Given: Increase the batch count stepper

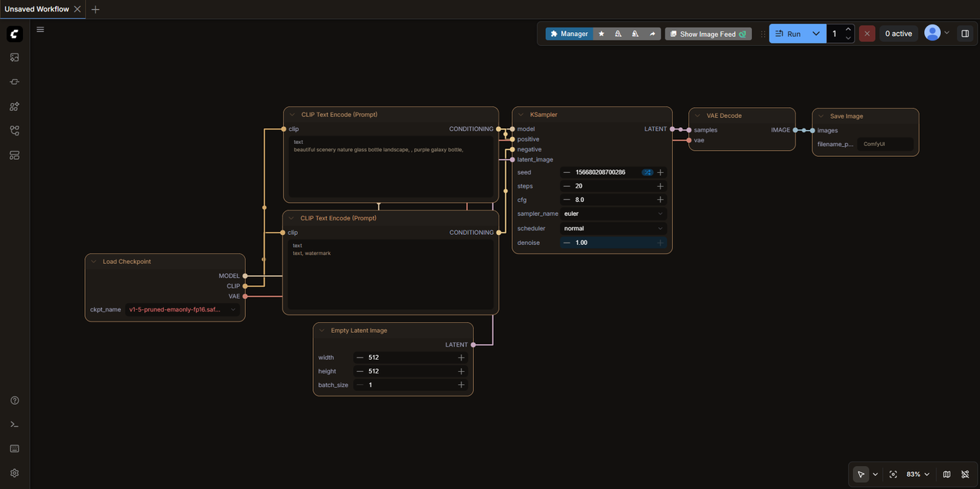Looking at the screenshot, I should click(848, 29).
